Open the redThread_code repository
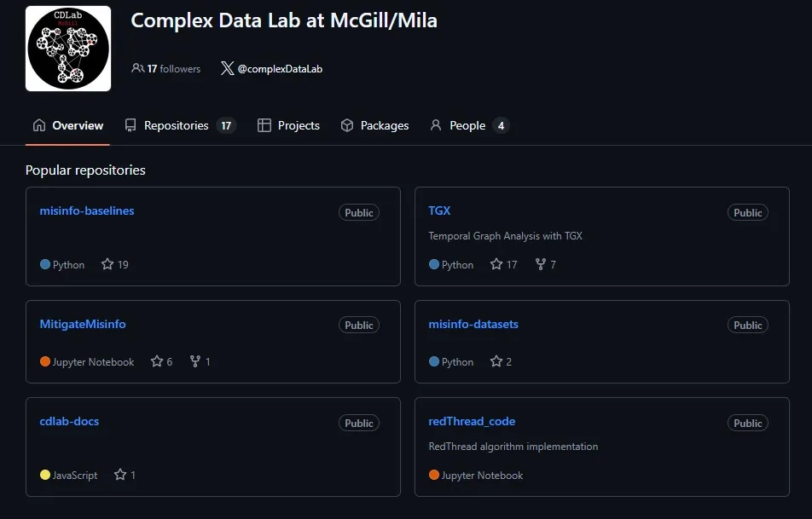 tap(472, 421)
